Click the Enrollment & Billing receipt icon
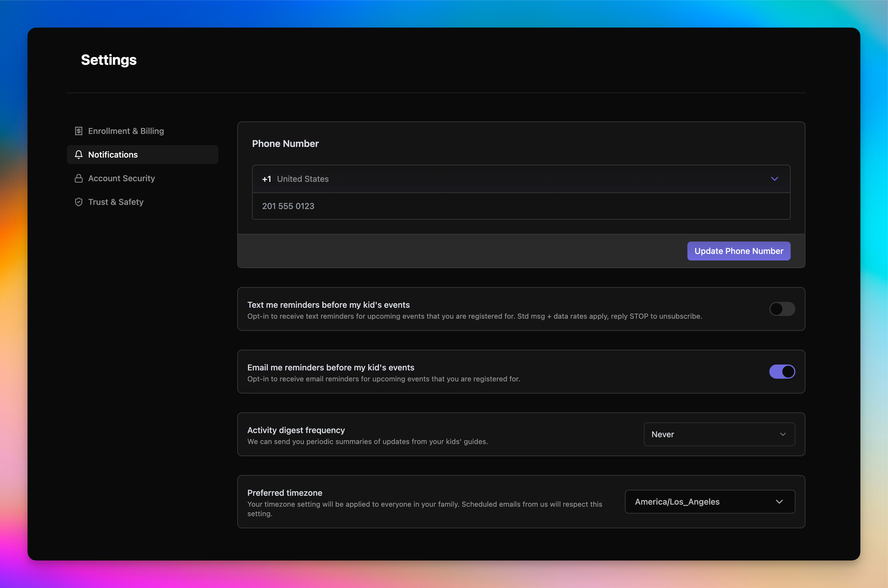Viewport: 888px width, 588px height. click(78, 131)
